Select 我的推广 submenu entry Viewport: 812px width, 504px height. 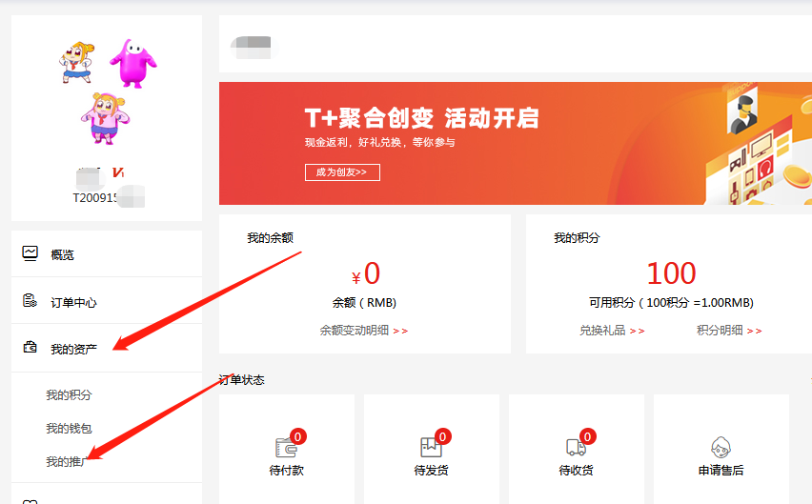point(68,461)
